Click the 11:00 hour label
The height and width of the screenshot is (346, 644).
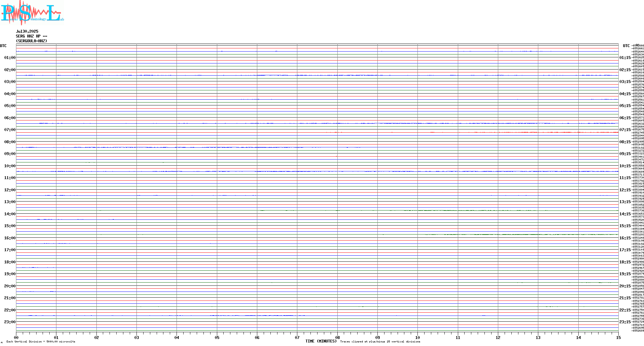tap(10, 178)
